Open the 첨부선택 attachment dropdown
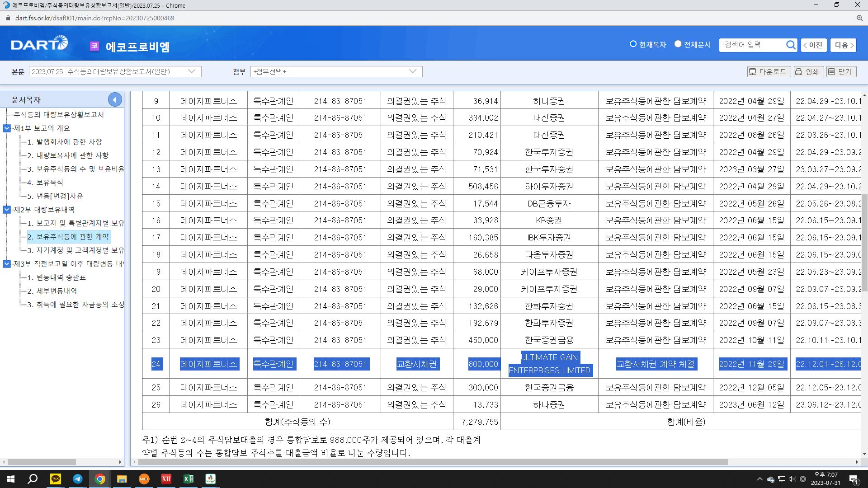This screenshot has width=868, height=488. [336, 71]
